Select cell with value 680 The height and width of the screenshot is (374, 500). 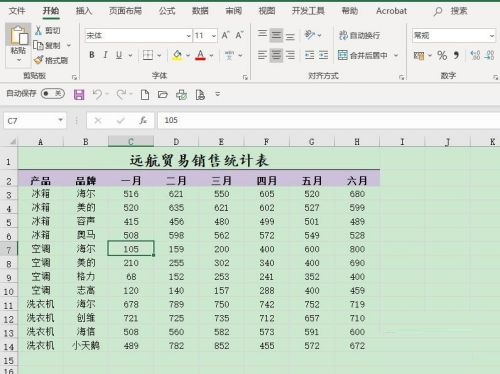357,194
